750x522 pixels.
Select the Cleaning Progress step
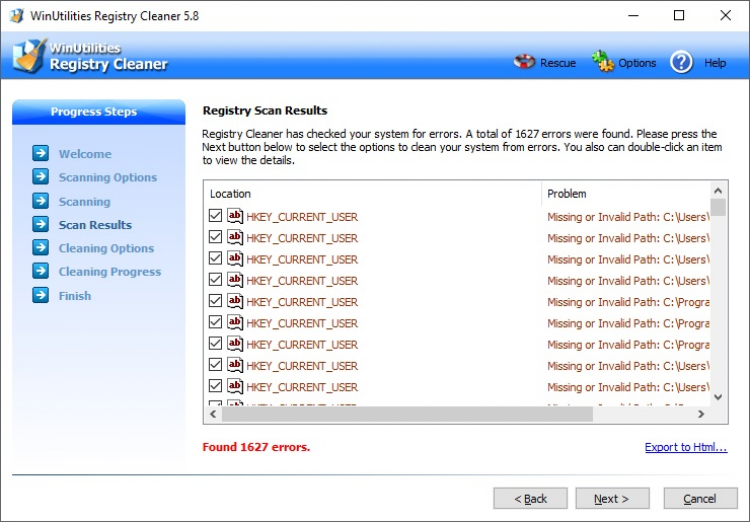(x=110, y=272)
